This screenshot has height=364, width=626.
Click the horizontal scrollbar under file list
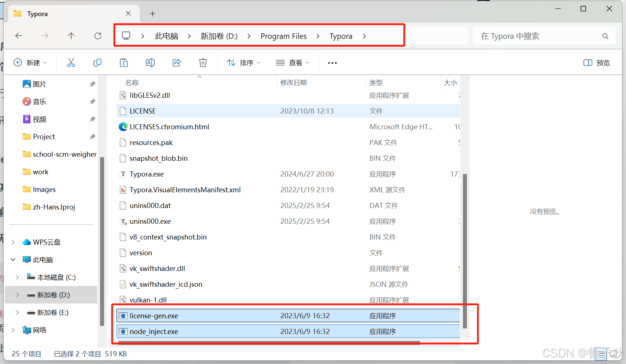coord(268,343)
